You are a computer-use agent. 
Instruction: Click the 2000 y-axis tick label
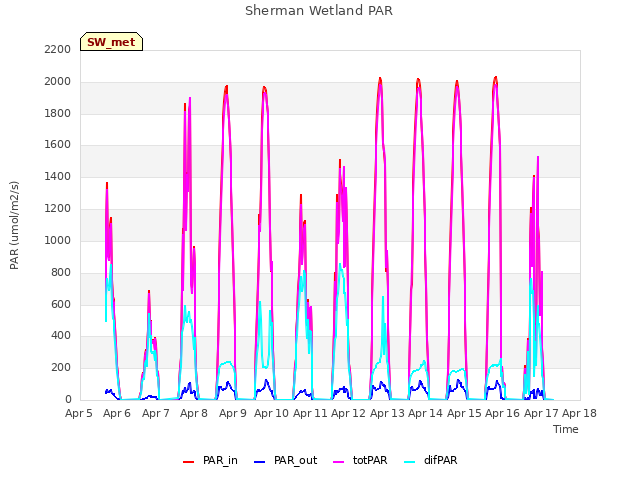tap(58, 81)
